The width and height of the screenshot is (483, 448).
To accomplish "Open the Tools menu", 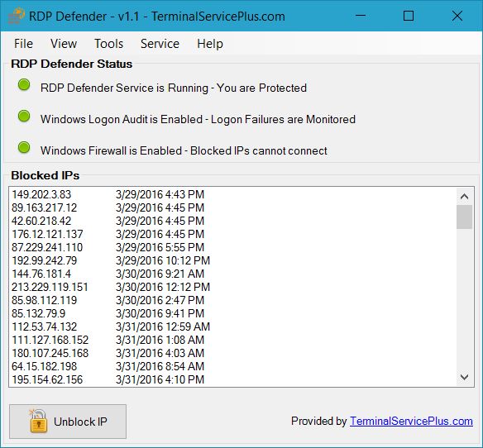I will tap(108, 44).
